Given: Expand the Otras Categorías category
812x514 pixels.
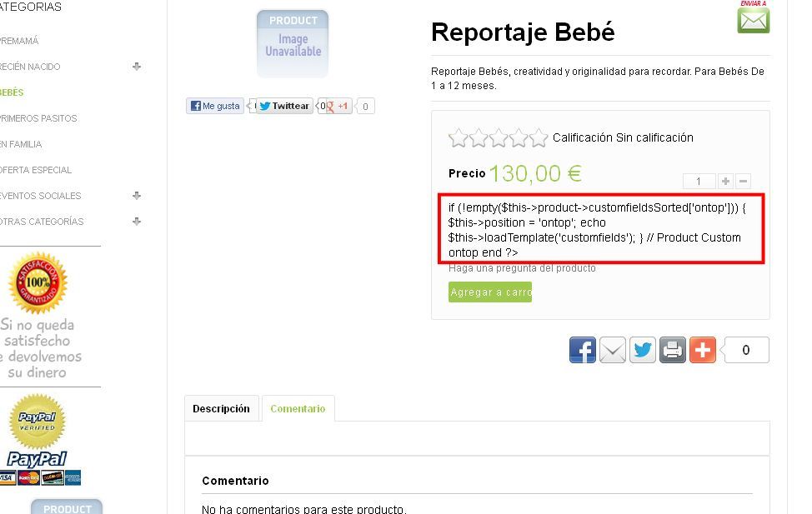Looking at the screenshot, I should pyautogui.click(x=137, y=222).
